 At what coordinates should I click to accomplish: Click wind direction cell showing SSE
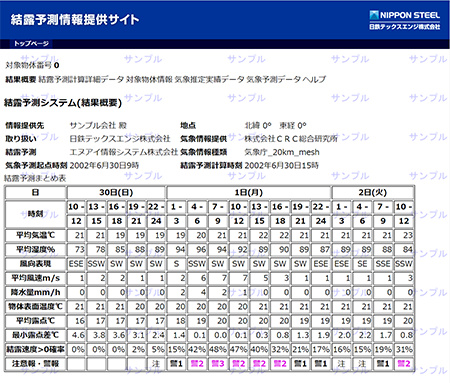coord(383,264)
